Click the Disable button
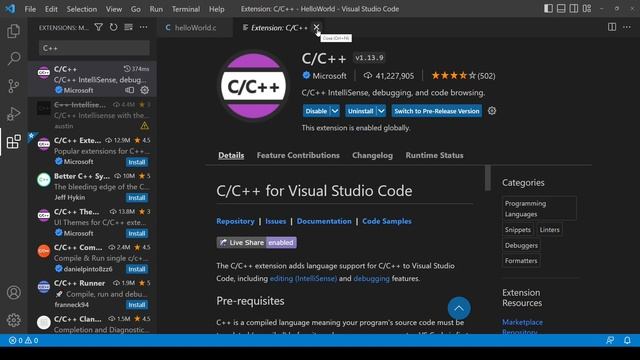The width and height of the screenshot is (640, 360). pyautogui.click(x=316, y=111)
